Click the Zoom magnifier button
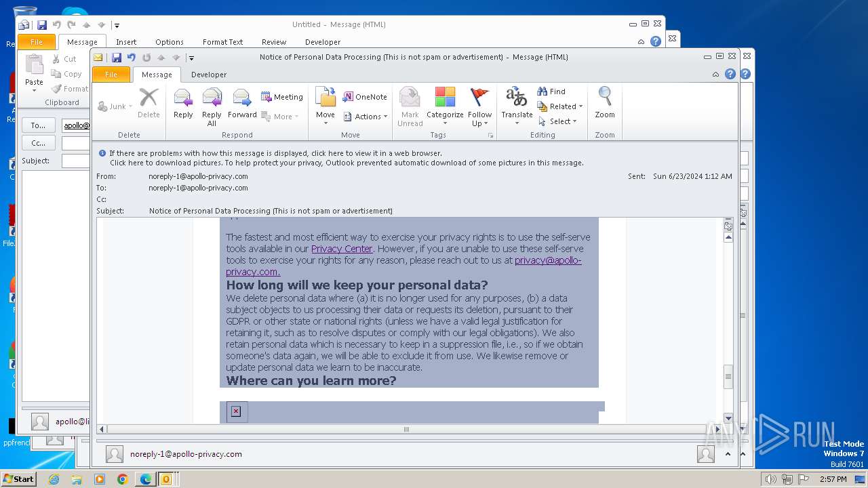This screenshot has width=868, height=488. (x=605, y=104)
